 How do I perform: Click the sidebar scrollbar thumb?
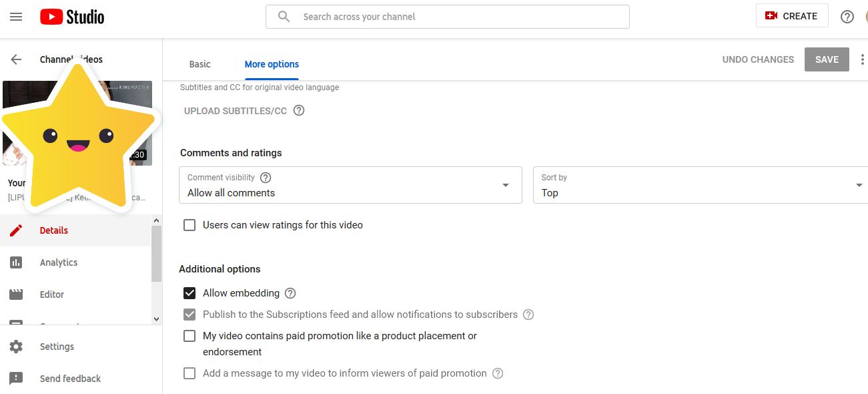pyautogui.click(x=157, y=254)
